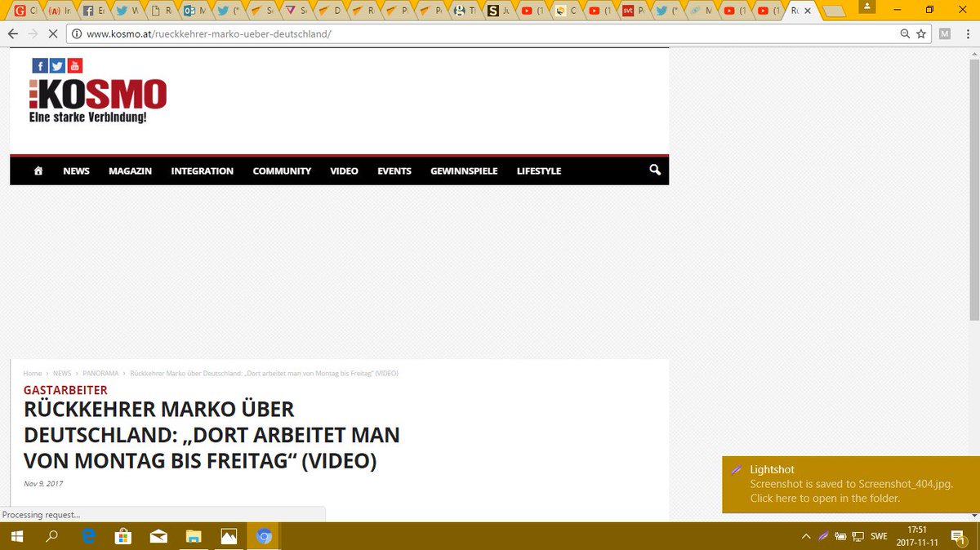980x550 pixels.
Task: Click the M extension icon in Chrome toolbar
Action: tap(945, 34)
